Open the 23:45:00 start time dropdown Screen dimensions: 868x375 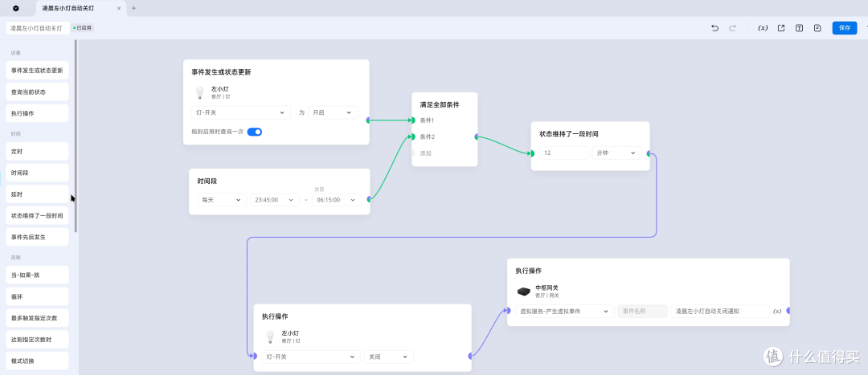click(275, 200)
